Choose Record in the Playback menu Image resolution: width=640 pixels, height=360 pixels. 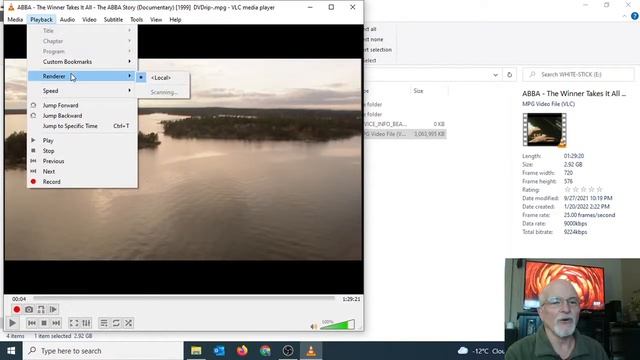tap(82, 182)
